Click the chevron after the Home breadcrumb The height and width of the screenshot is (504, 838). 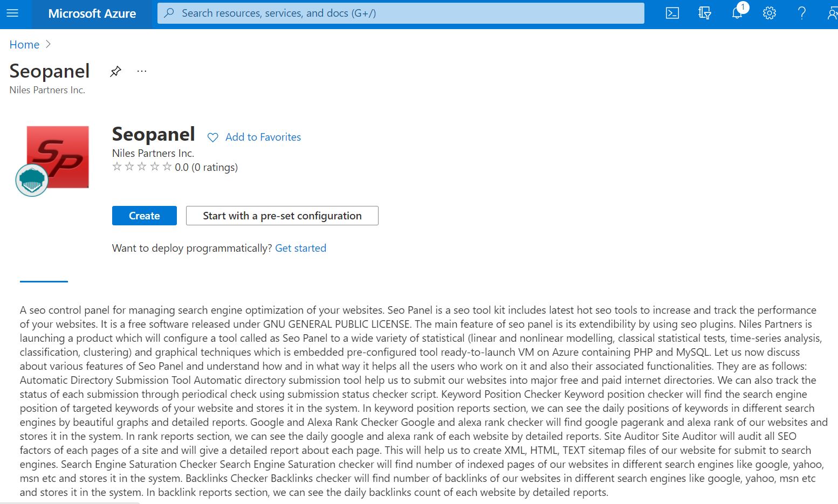pyautogui.click(x=48, y=44)
